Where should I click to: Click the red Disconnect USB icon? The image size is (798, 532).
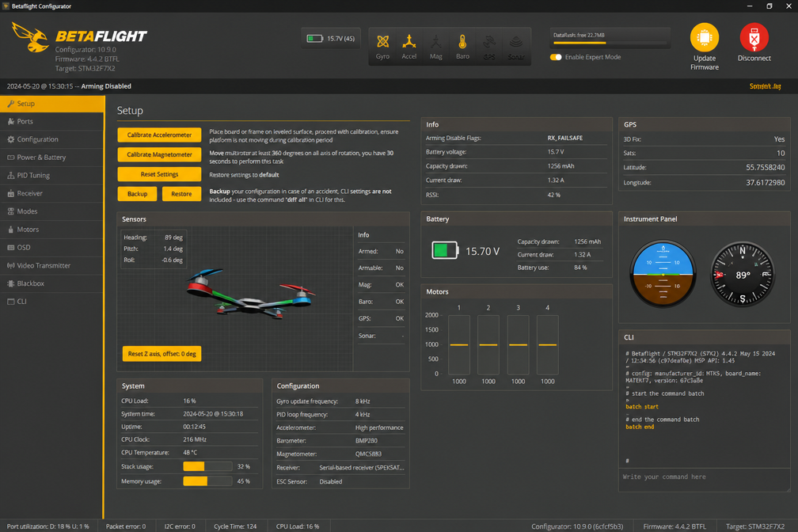[754, 37]
